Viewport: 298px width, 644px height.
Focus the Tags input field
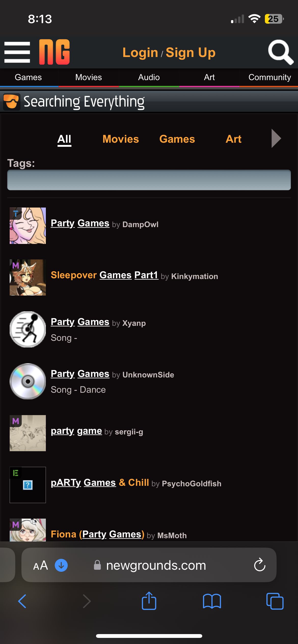click(x=149, y=180)
